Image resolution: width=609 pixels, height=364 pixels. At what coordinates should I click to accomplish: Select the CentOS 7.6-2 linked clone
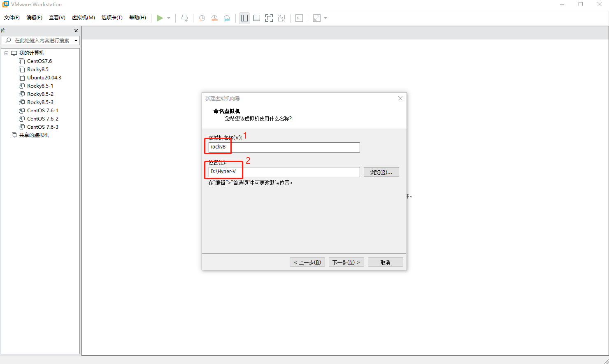(x=43, y=119)
